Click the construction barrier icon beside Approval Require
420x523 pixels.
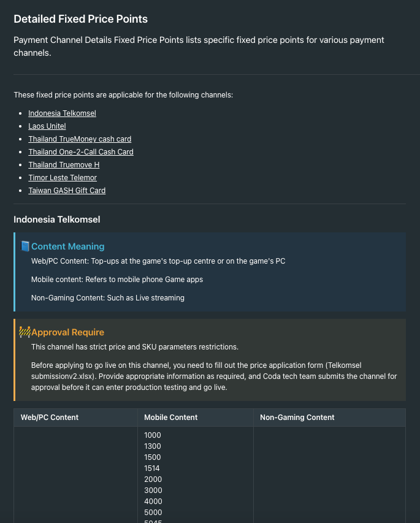tap(25, 332)
